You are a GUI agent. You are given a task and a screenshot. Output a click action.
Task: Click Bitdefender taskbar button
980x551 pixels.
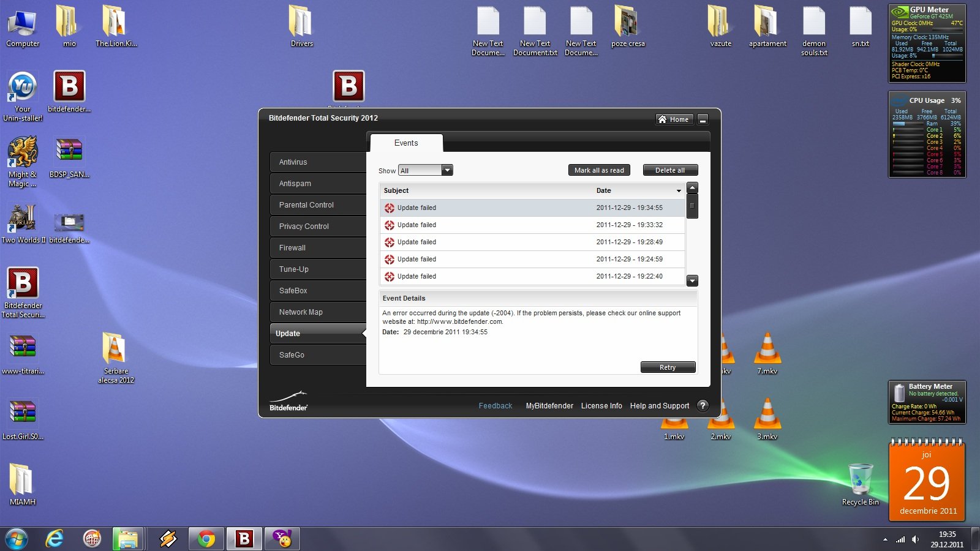point(244,539)
